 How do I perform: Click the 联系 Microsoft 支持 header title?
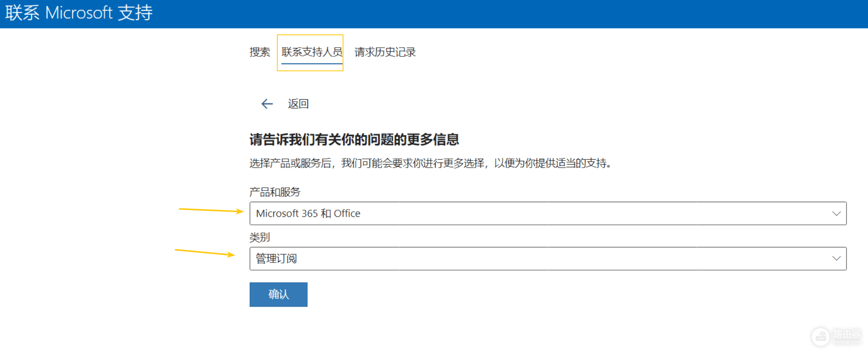point(79,13)
